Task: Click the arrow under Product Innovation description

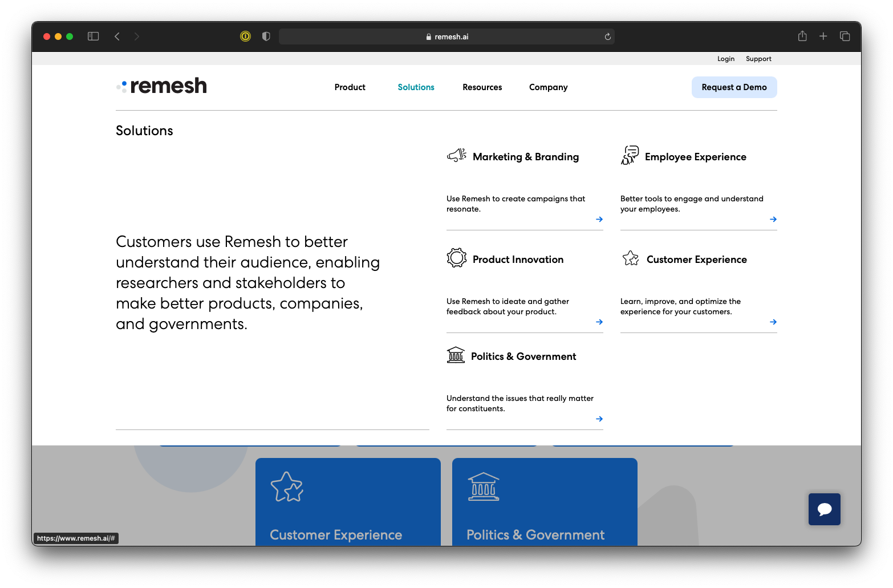Action: tap(599, 322)
